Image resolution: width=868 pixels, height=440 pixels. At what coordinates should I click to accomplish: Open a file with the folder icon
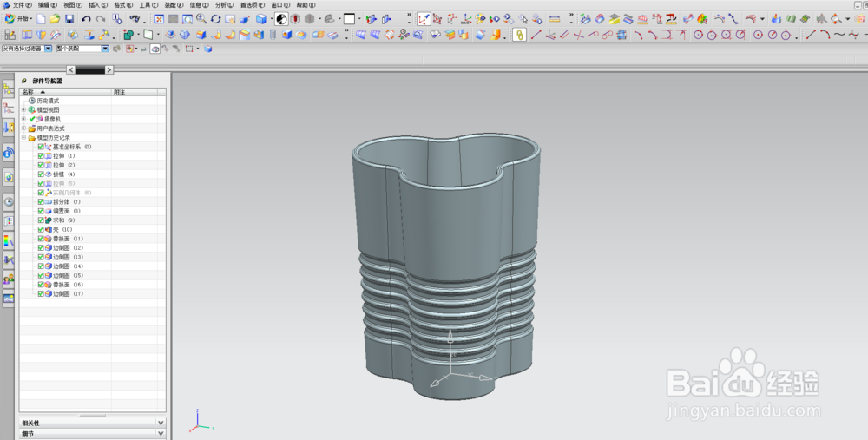[x=55, y=19]
